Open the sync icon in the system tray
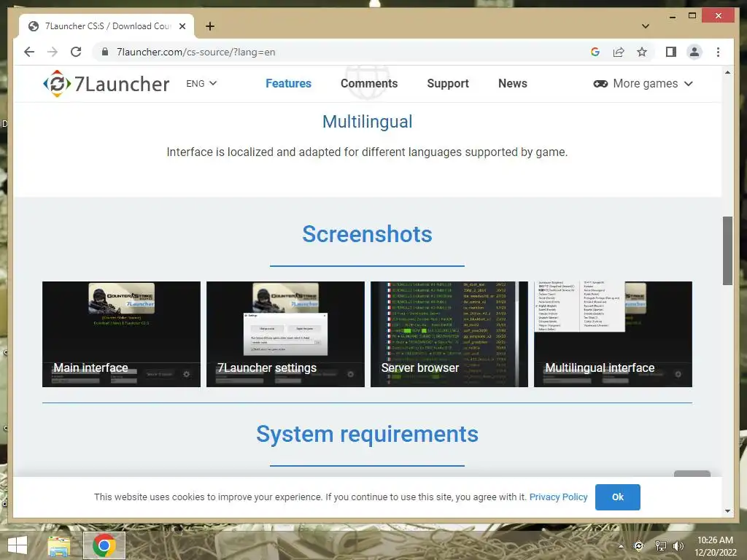Viewport: 747px width, 560px height. (x=639, y=545)
